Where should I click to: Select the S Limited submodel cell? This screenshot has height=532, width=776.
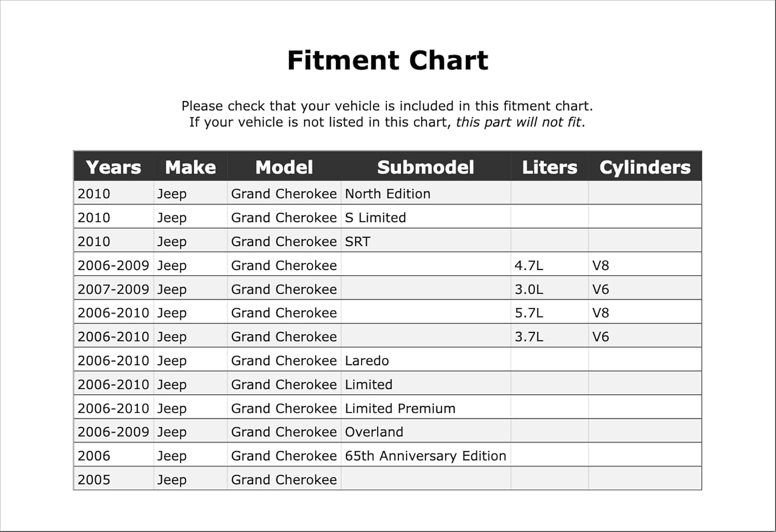pos(426,217)
